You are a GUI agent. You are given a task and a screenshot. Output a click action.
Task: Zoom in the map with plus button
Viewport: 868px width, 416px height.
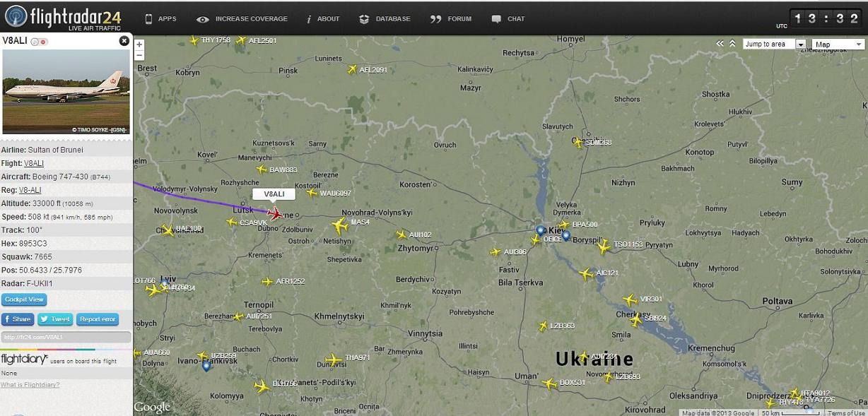(139, 44)
